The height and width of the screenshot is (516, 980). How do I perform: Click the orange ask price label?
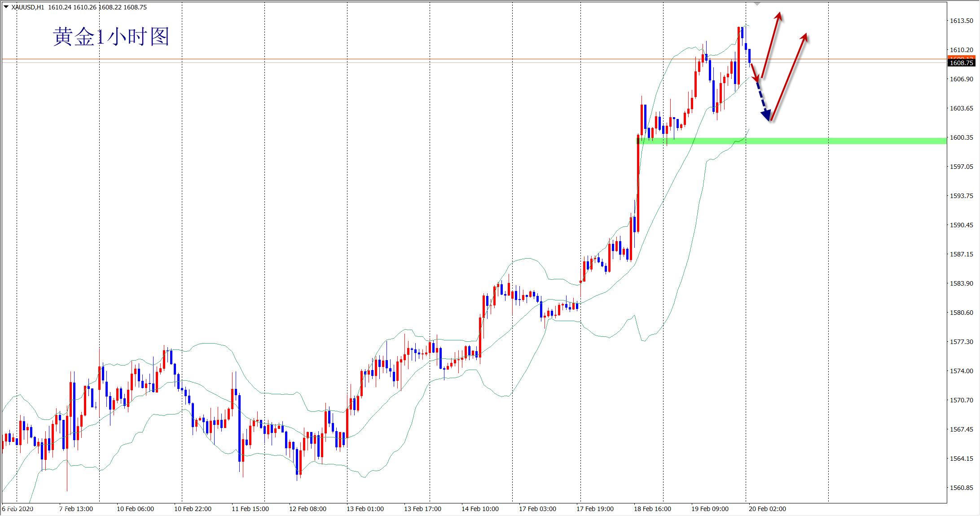coord(961,57)
